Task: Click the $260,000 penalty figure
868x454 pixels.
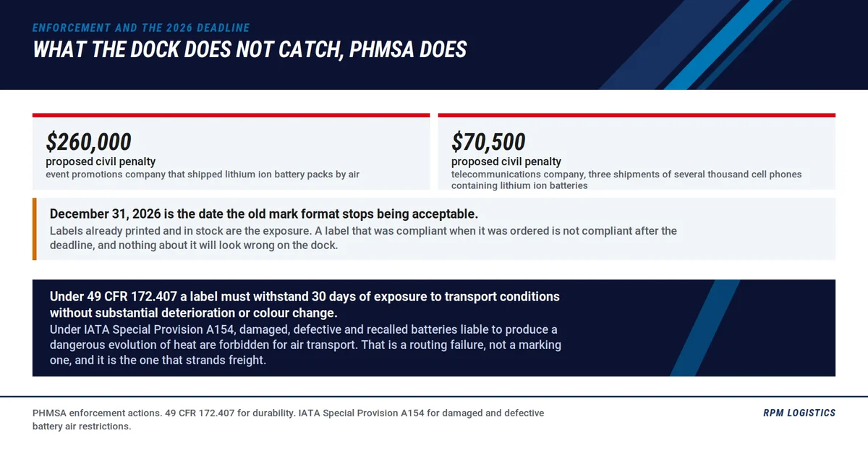Action: [88, 142]
